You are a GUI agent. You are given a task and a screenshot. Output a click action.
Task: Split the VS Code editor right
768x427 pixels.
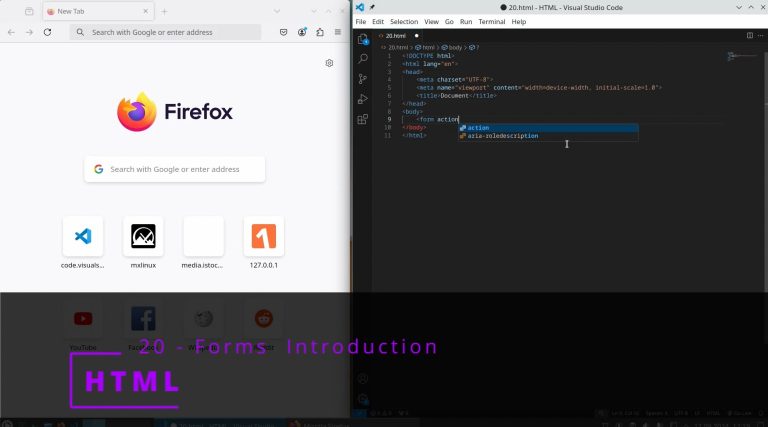pos(749,35)
